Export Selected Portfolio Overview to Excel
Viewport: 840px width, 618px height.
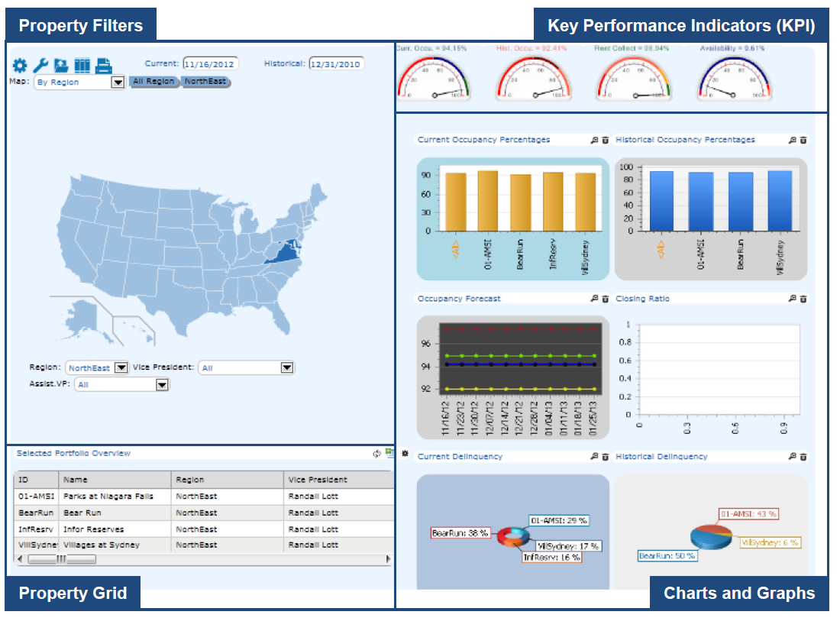click(389, 452)
